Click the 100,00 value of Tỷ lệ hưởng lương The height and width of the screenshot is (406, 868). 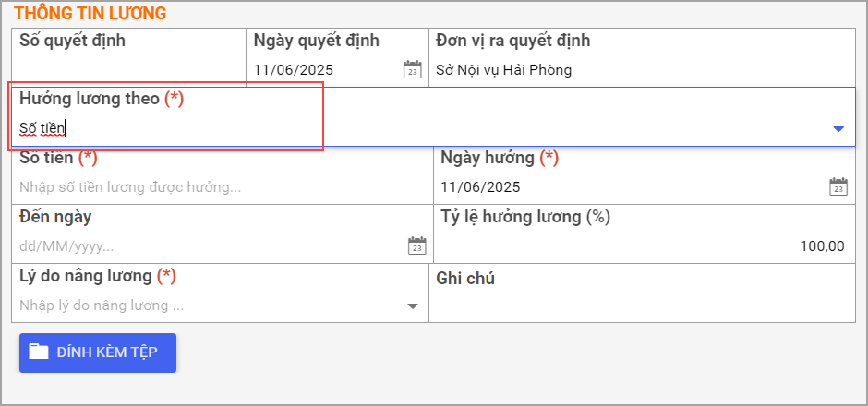(823, 246)
